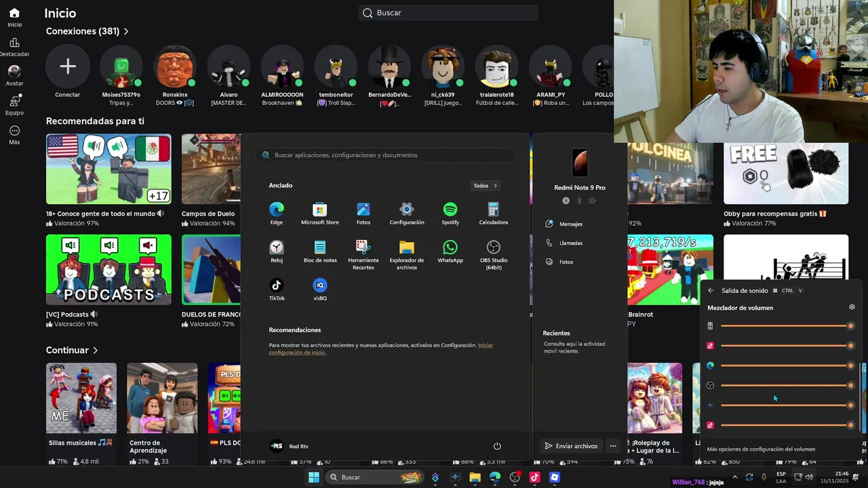Open Roblox Más sidebar menu

click(14, 135)
